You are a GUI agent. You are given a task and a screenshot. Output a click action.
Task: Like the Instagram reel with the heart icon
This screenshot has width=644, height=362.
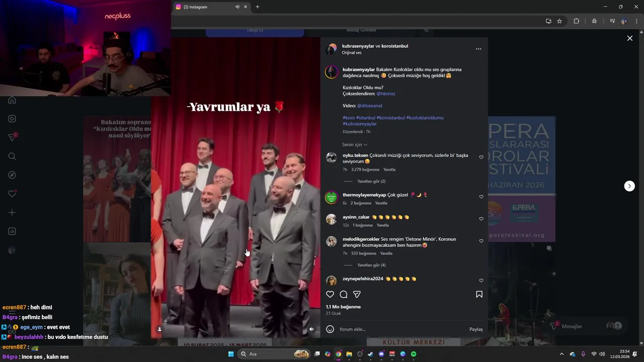[x=330, y=294]
